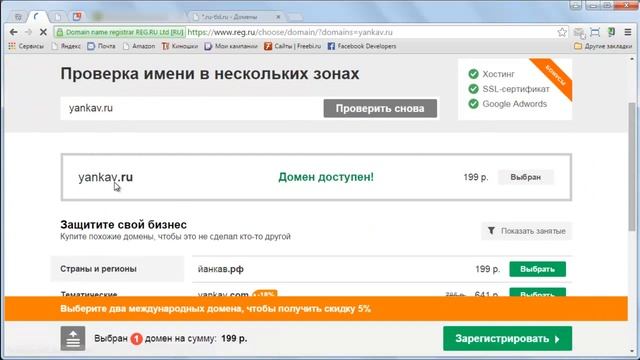640x360 pixels.
Task: Click the mail extension icon in toolbar
Action: pyautogui.click(x=579, y=32)
